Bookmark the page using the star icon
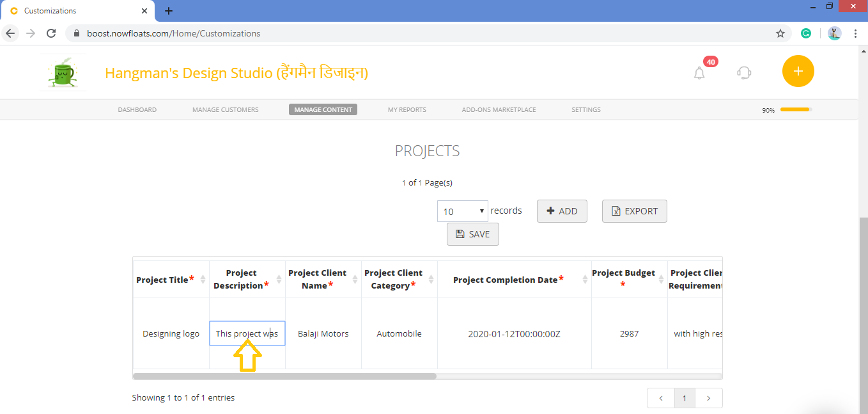 point(780,33)
